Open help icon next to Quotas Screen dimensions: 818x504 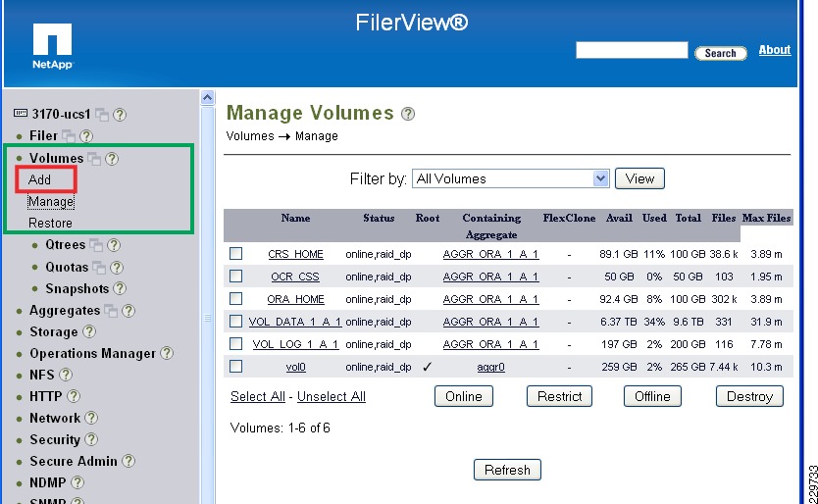117,268
